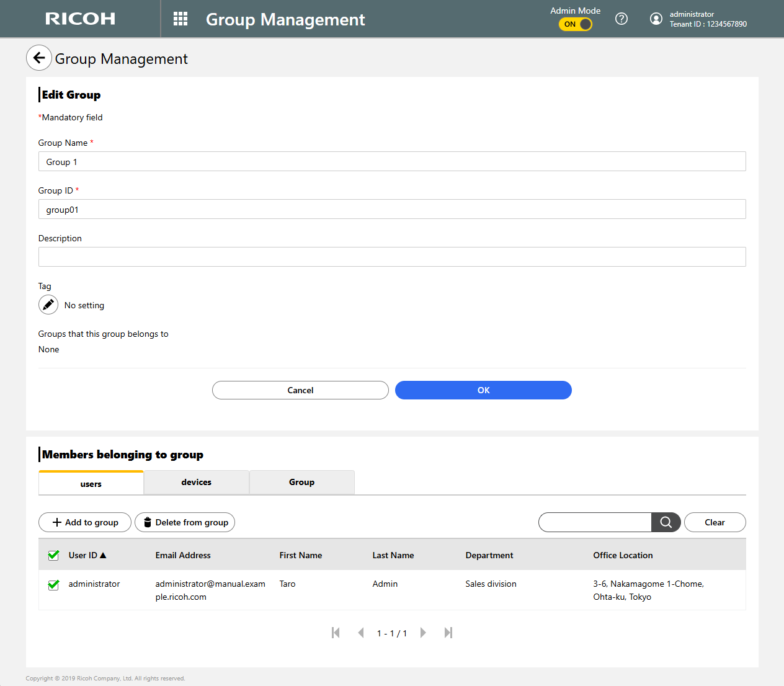The image size is (784, 686).
Task: Open the administrator account profile icon
Action: (x=656, y=19)
